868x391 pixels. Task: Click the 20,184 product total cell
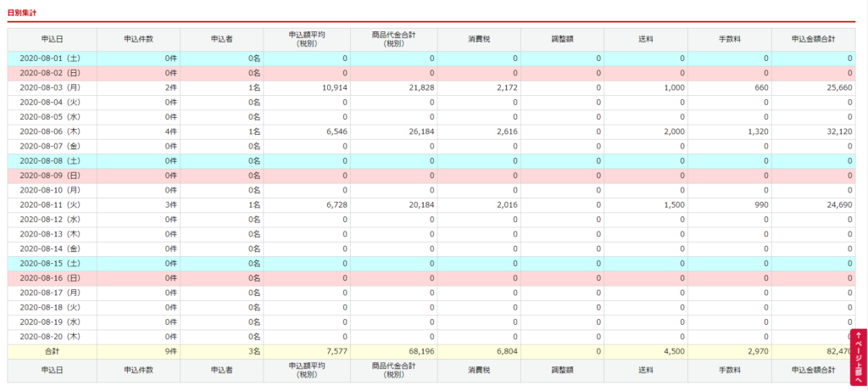393,205
